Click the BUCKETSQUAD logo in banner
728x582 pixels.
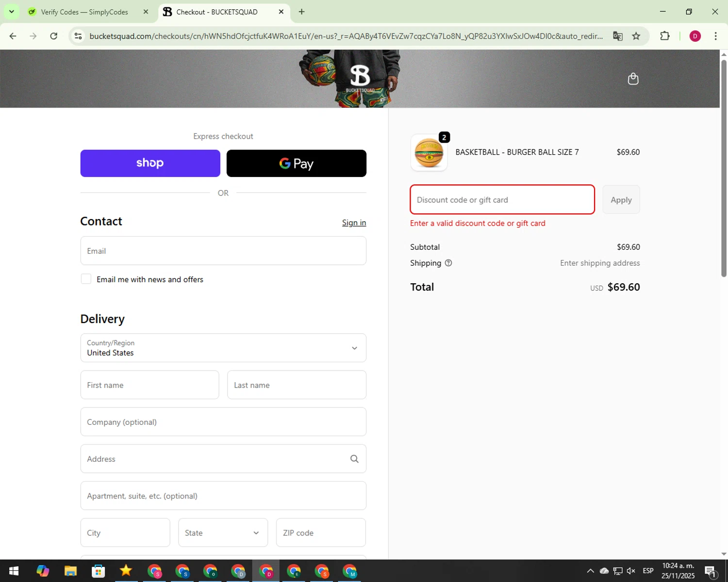[360, 78]
